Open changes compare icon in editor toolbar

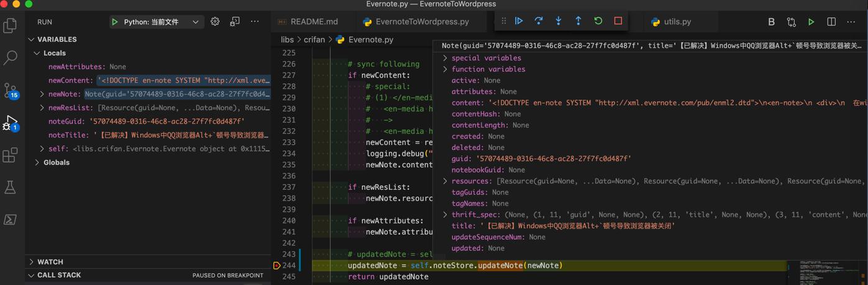pyautogui.click(x=792, y=22)
